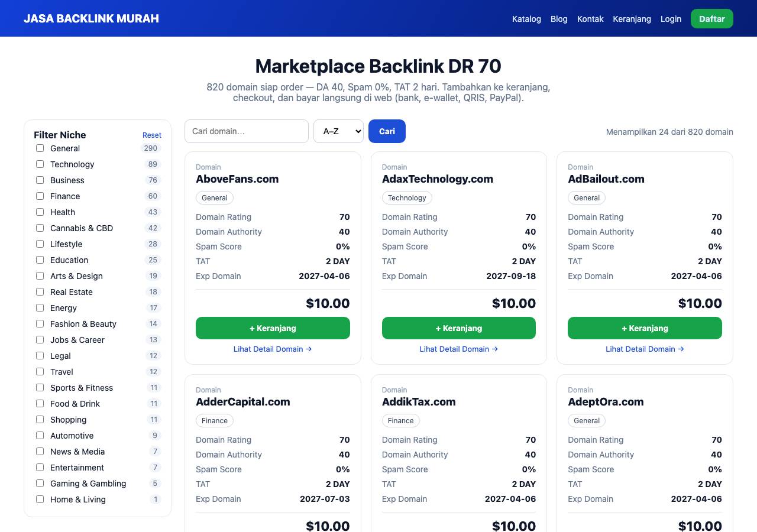Click the News & Media filter label
This screenshot has width=757, height=532.
click(77, 452)
